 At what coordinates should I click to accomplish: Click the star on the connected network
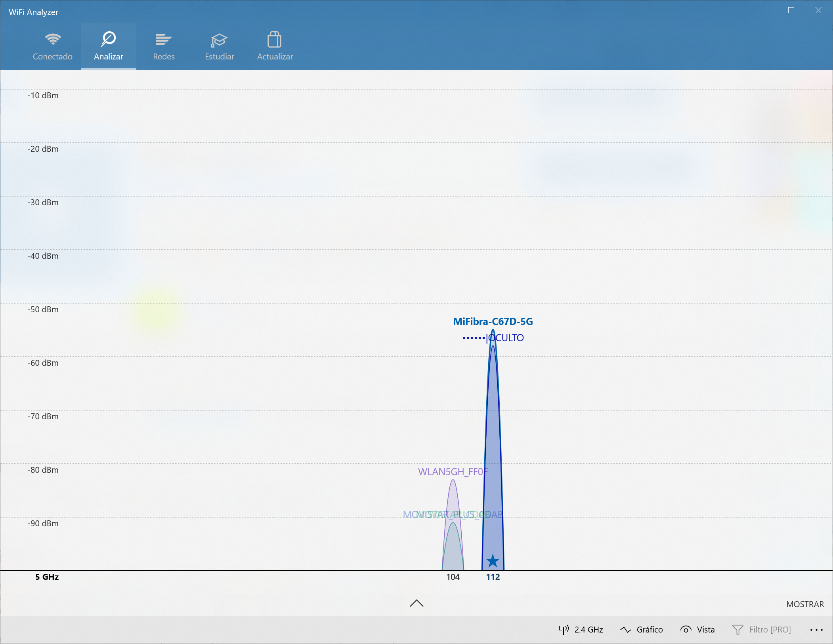pyautogui.click(x=493, y=560)
